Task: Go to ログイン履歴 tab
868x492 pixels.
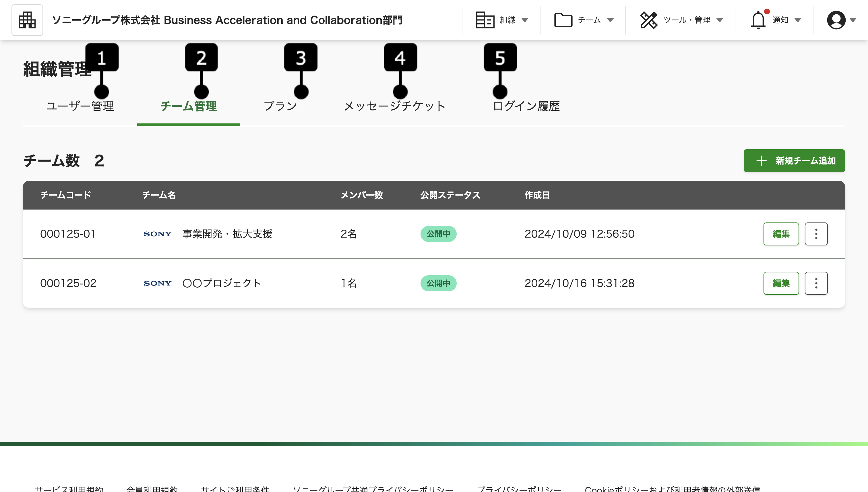Action: 526,106
